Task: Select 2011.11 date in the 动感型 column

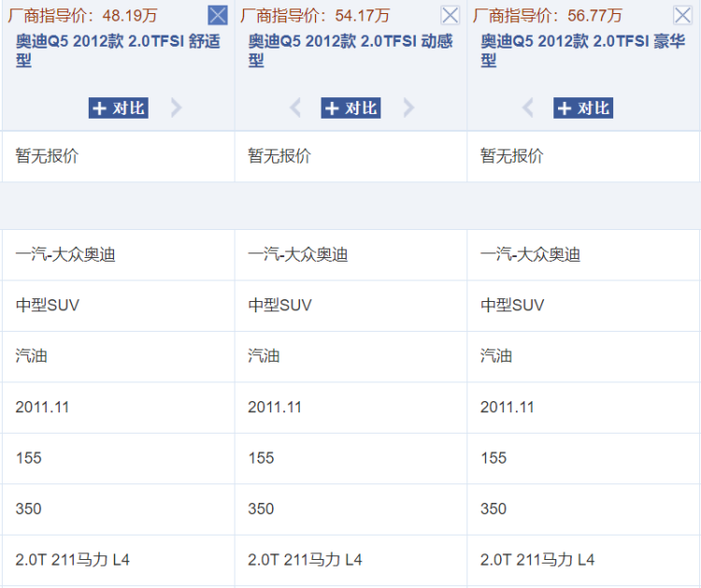Action: (275, 408)
